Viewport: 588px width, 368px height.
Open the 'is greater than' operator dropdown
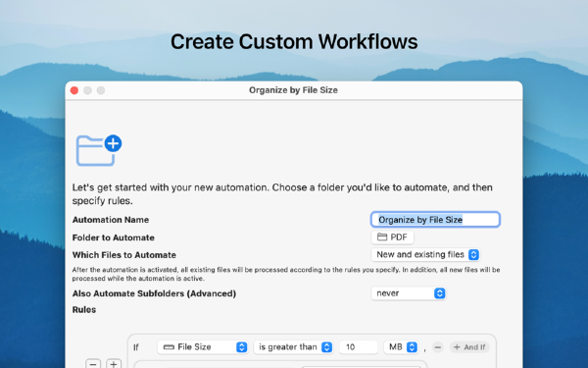tap(294, 347)
